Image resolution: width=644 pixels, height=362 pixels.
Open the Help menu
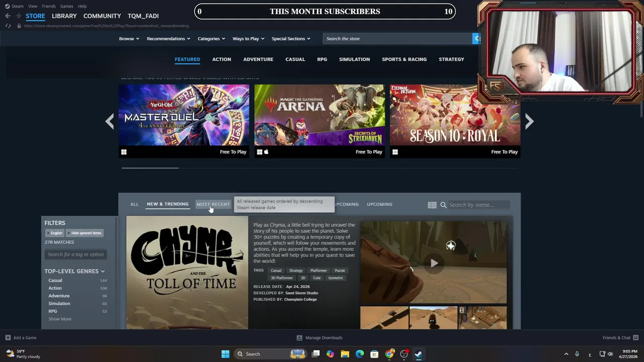82,6
